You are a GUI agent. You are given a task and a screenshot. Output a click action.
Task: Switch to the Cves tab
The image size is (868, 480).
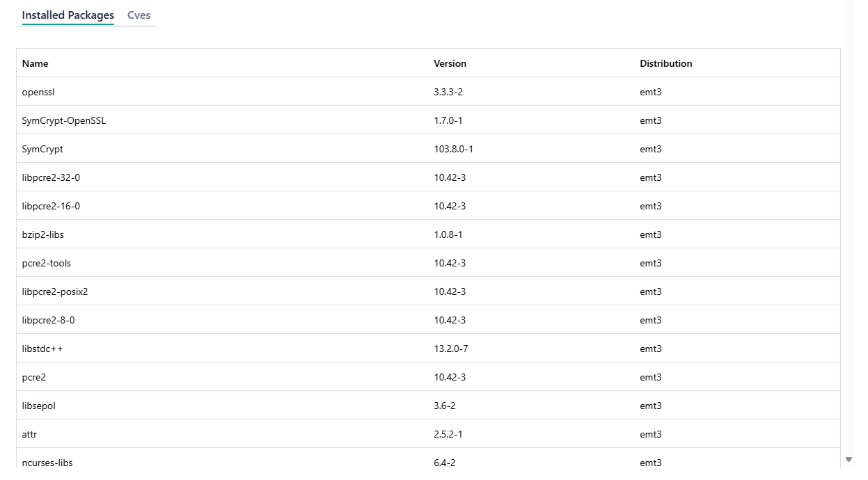pyautogui.click(x=139, y=15)
